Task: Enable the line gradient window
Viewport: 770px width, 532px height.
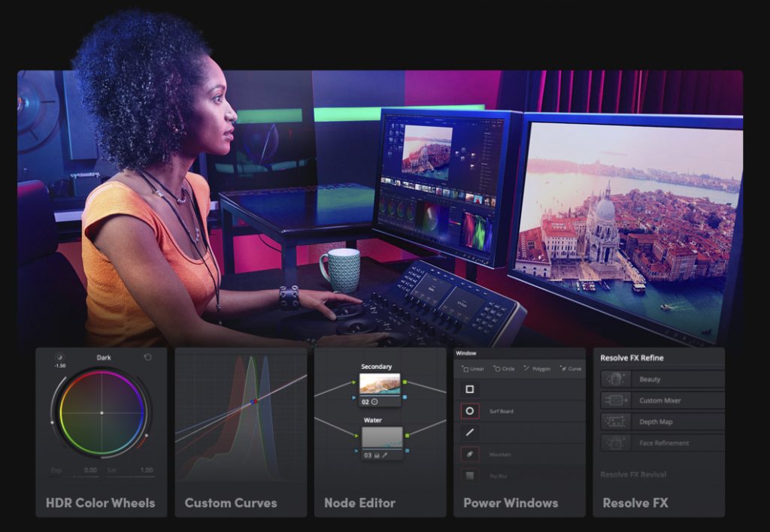Action: [x=470, y=433]
